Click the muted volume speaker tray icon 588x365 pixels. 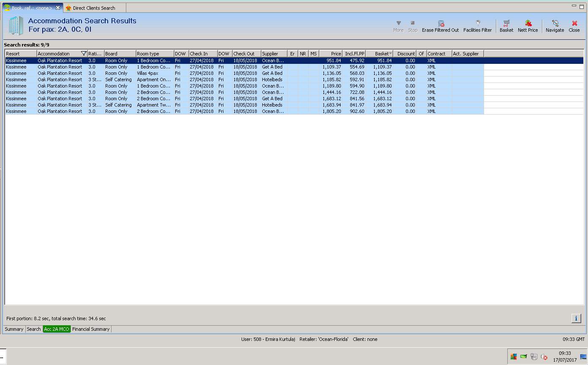click(544, 357)
